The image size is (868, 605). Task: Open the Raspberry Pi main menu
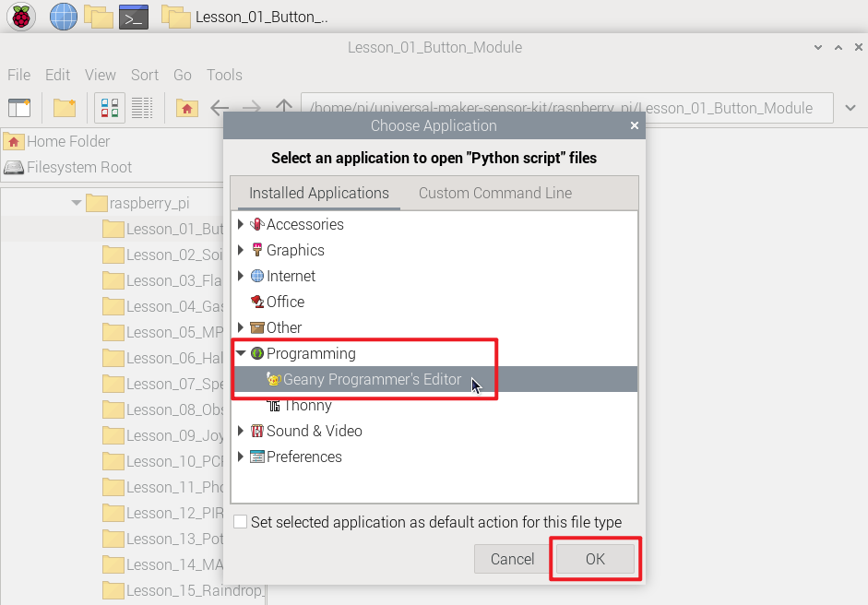pyautogui.click(x=21, y=17)
